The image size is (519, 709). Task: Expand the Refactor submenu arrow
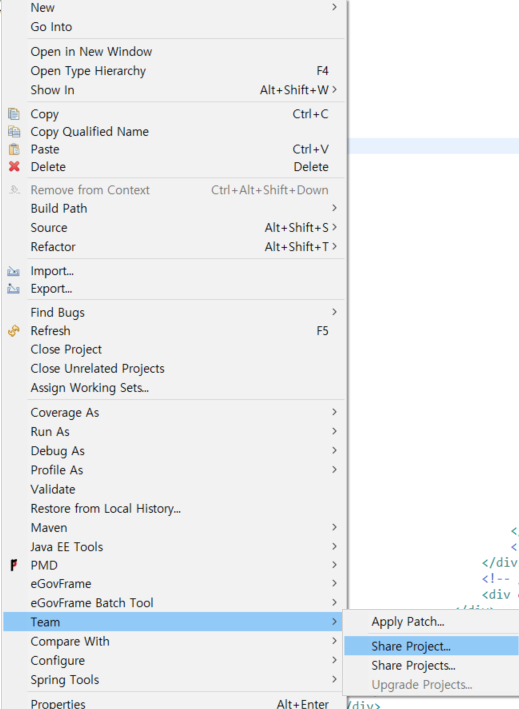[x=334, y=246]
